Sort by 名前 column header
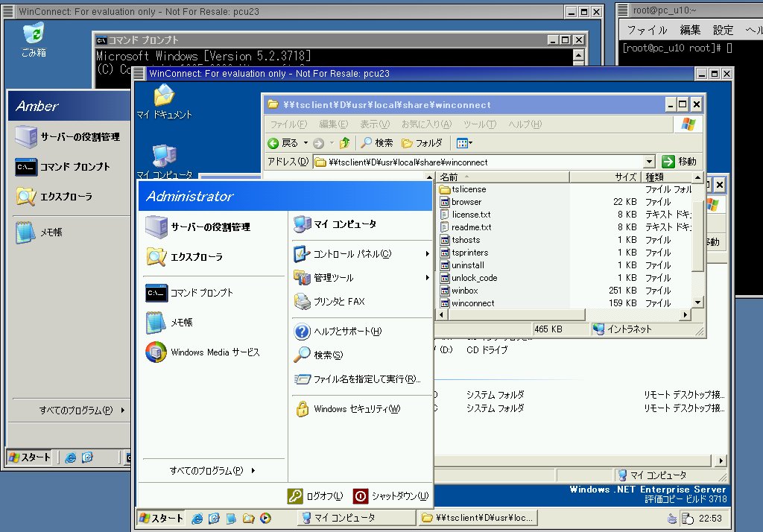 coord(502,177)
